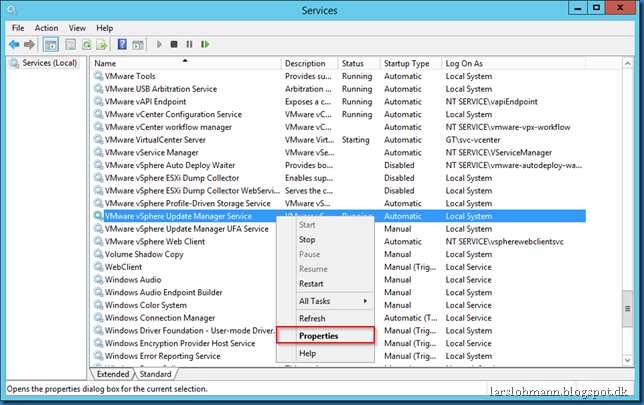Click the Restart Service toolbar icon

coord(205,44)
